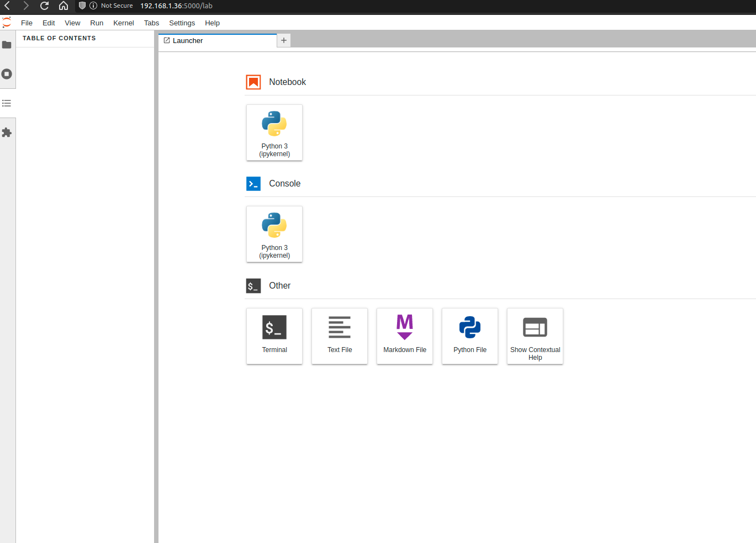The width and height of the screenshot is (756, 543).
Task: Create a new Markdown File
Action: pos(405,336)
